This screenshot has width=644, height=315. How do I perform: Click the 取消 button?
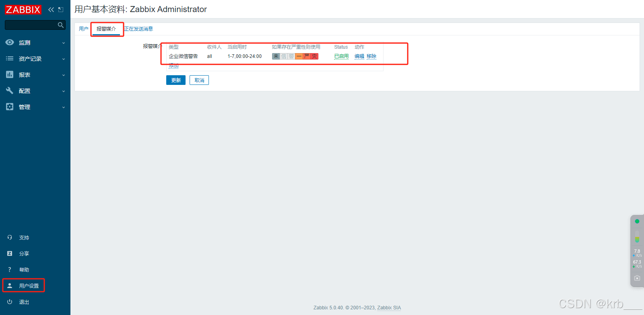[199, 80]
